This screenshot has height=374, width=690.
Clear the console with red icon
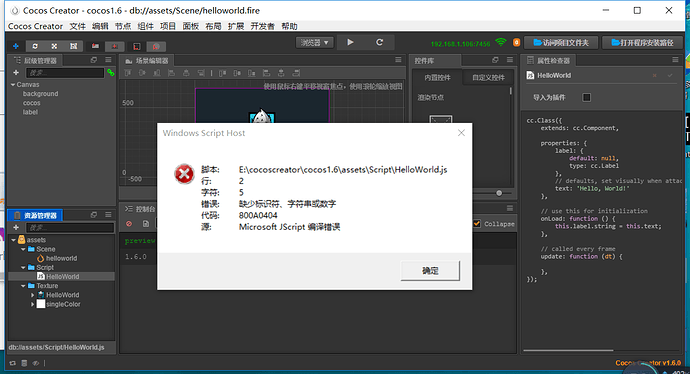click(129, 224)
